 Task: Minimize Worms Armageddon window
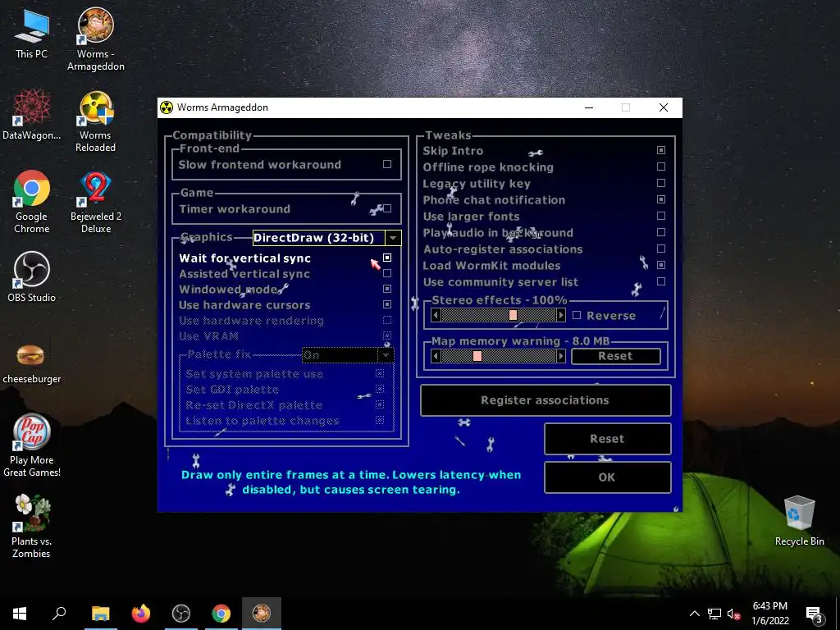click(x=589, y=107)
